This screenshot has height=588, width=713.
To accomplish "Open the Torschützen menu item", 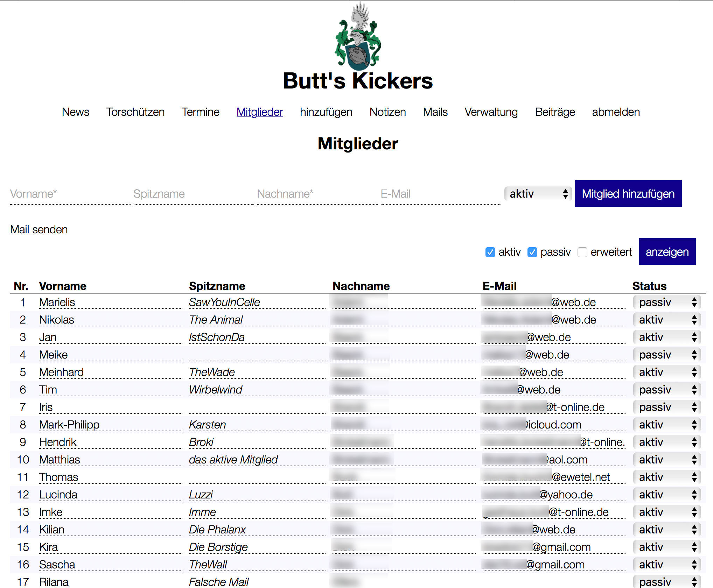I will (x=135, y=112).
